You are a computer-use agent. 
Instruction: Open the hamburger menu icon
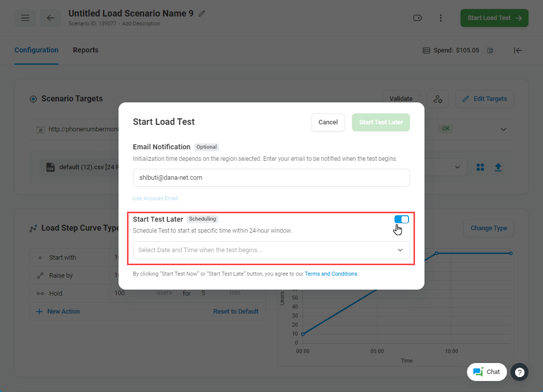(x=25, y=18)
